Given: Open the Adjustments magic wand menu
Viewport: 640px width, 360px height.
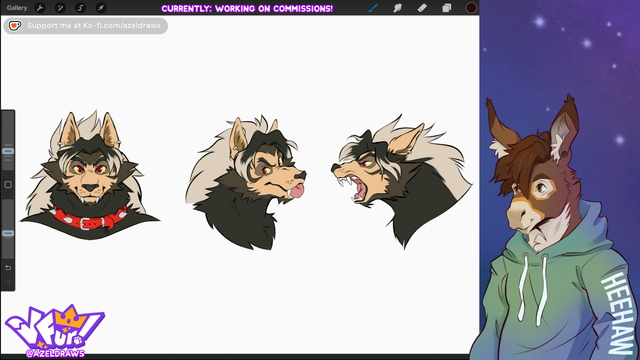Looking at the screenshot, I should (x=60, y=8).
